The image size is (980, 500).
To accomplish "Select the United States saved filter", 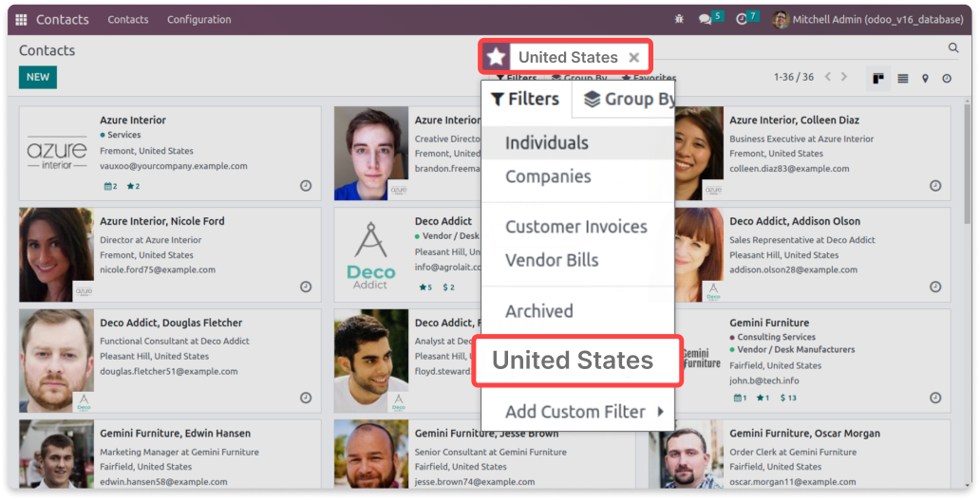I will coord(576,361).
